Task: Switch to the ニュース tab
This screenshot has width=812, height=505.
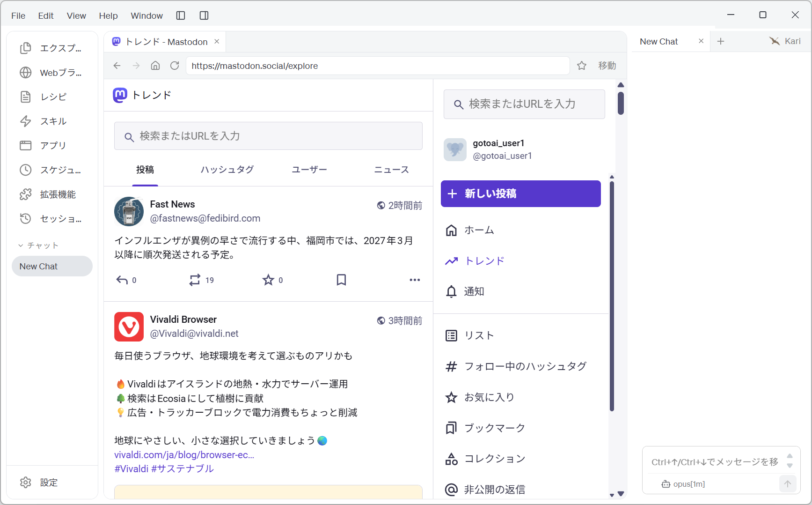Action: pos(392,170)
